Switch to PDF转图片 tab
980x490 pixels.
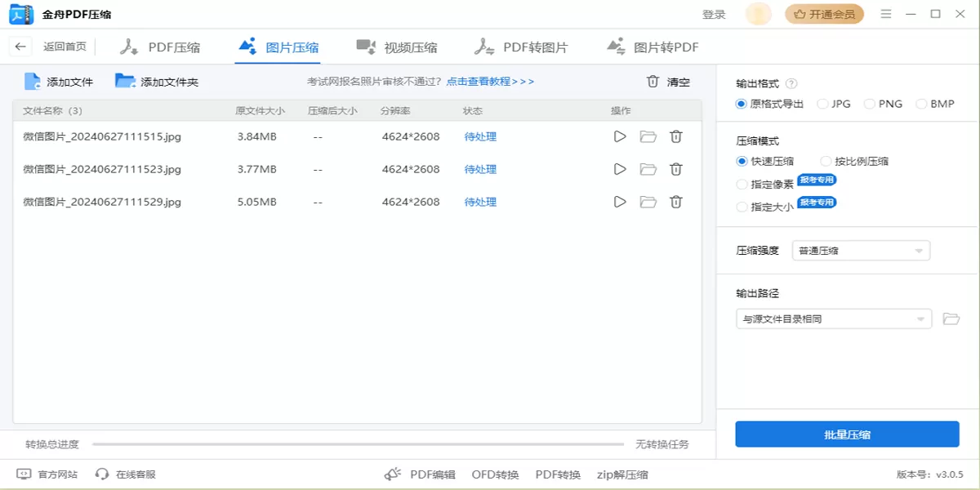click(521, 47)
